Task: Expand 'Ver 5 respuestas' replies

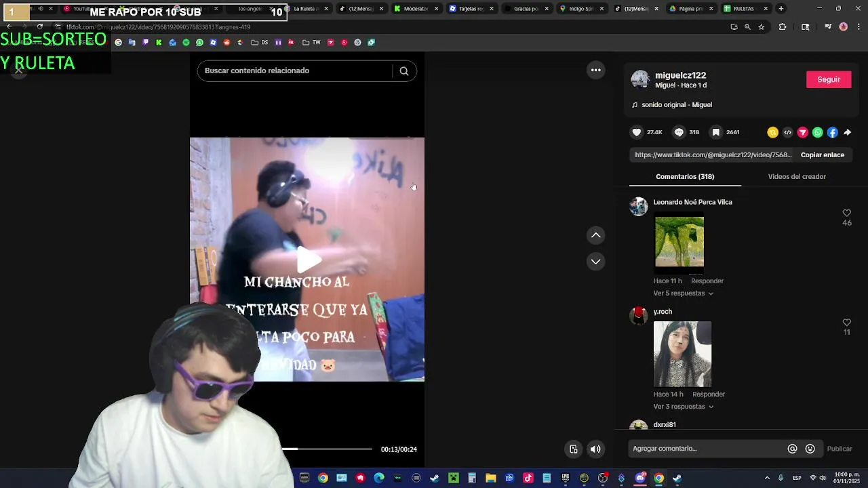Action: coord(684,293)
